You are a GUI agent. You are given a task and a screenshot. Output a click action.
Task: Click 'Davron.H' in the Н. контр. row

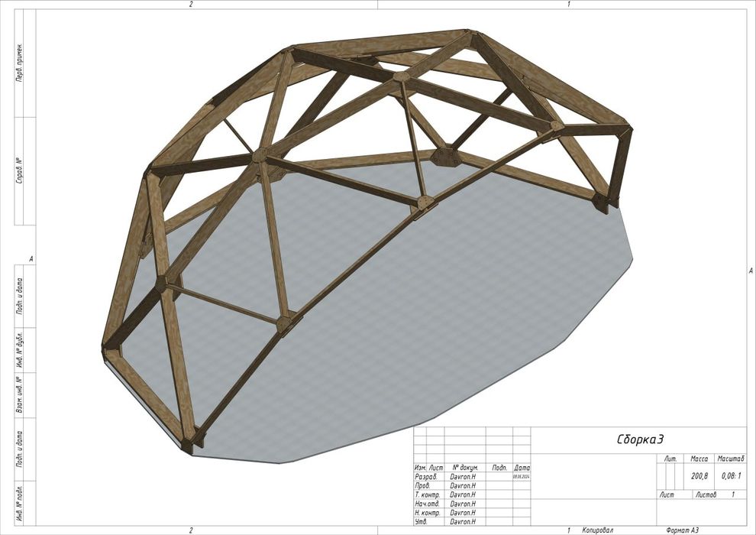462,513
